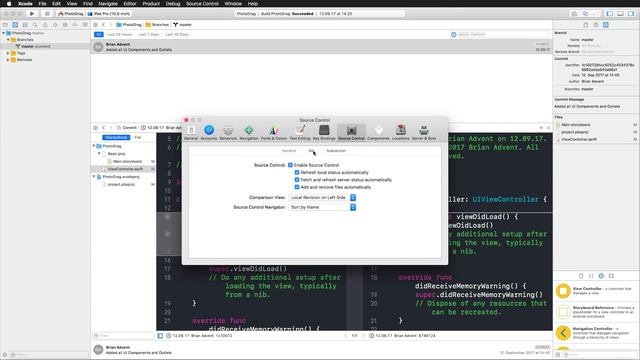Open the General preferences pane icon
Viewport: 640px width, 360px height.
(191, 133)
